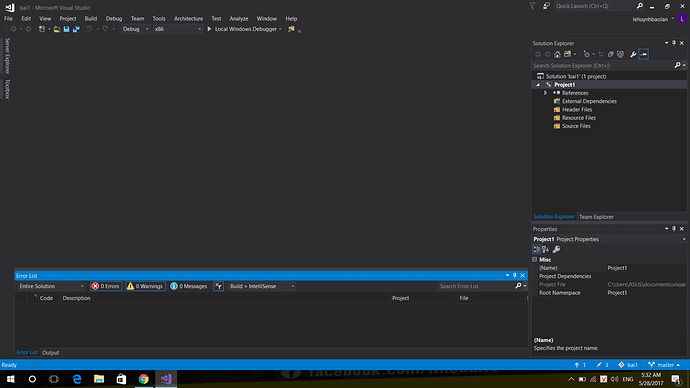Image resolution: width=690 pixels, height=388 pixels.
Task: Toggle the 0 Warnings filter
Action: click(145, 286)
